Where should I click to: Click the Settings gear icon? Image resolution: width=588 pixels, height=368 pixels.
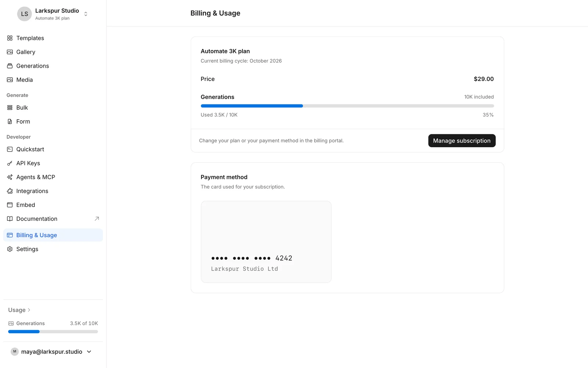(x=10, y=249)
